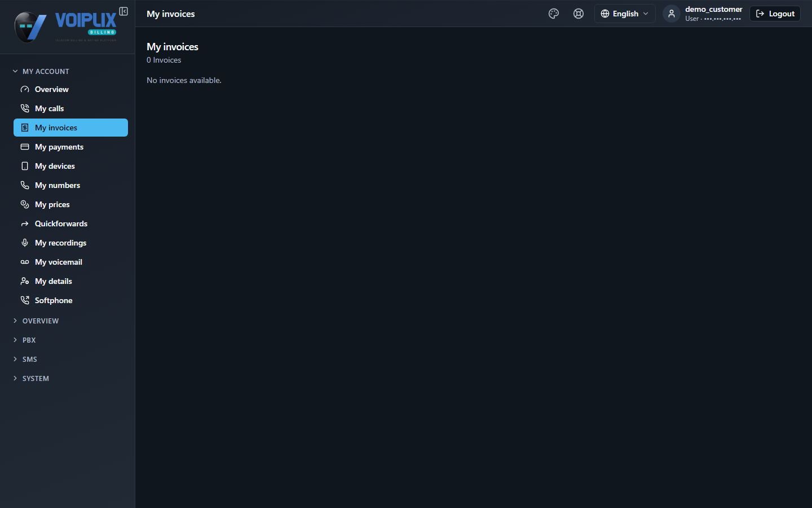Open My prices page

pos(70,204)
